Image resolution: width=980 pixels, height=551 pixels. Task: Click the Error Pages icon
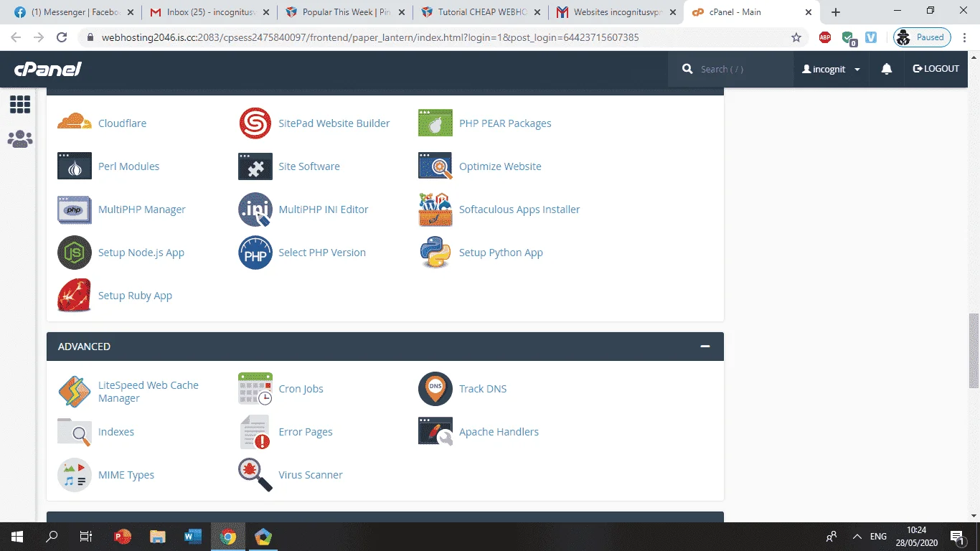tap(255, 432)
